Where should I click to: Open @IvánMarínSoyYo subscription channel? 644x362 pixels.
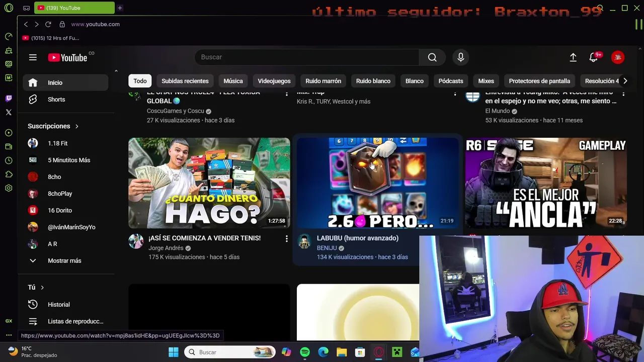[x=65, y=227]
